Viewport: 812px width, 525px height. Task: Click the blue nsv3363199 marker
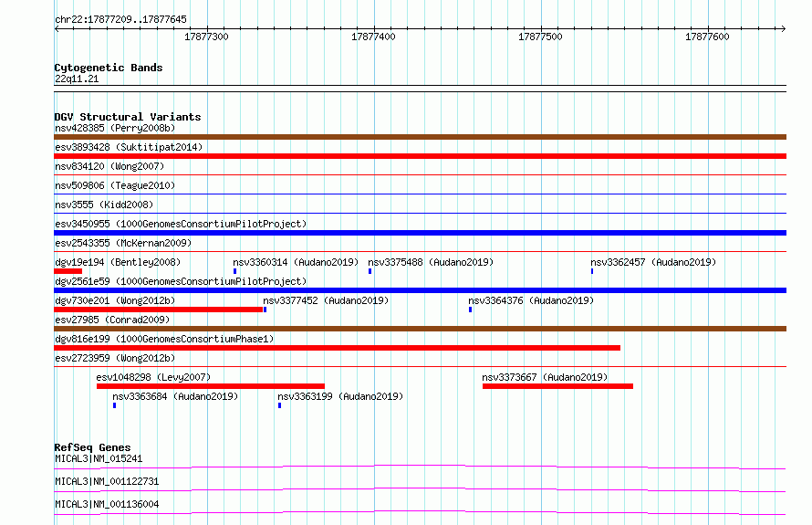(280, 405)
